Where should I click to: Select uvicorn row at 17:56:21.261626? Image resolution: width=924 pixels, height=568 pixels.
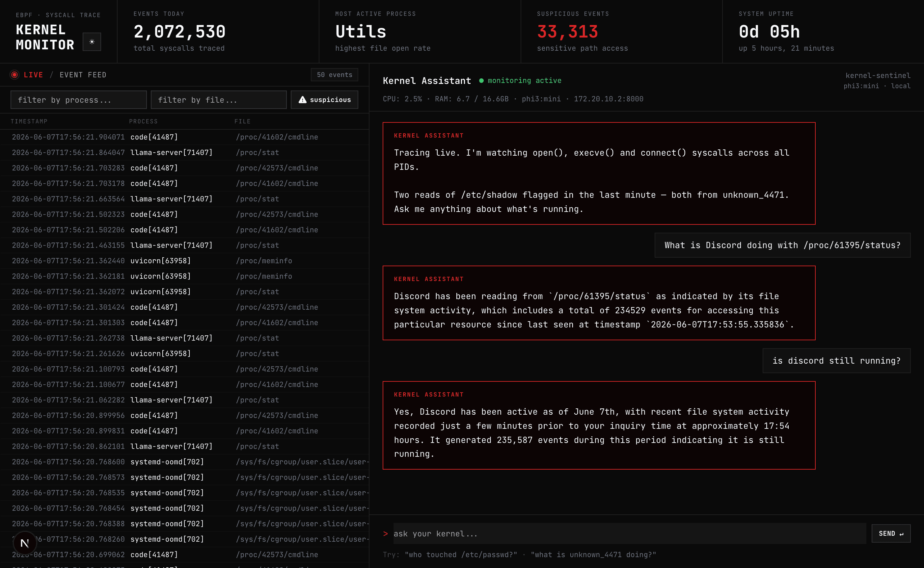(x=185, y=353)
